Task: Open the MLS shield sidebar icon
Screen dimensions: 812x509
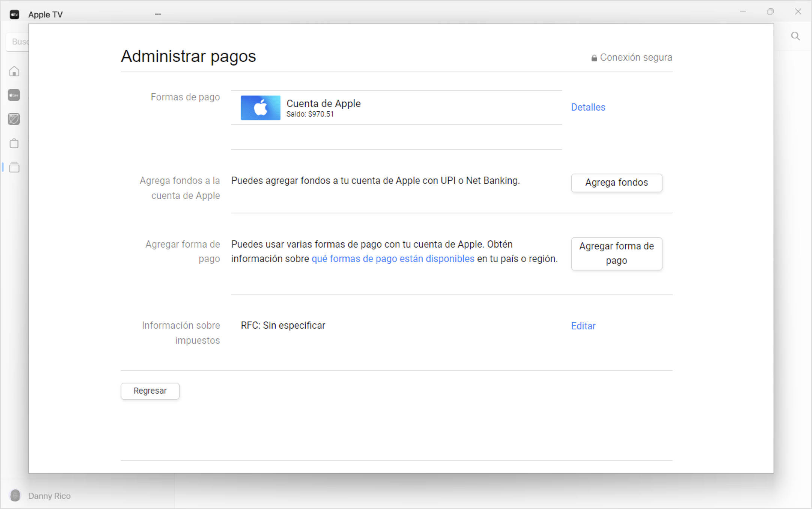Action: 14,119
